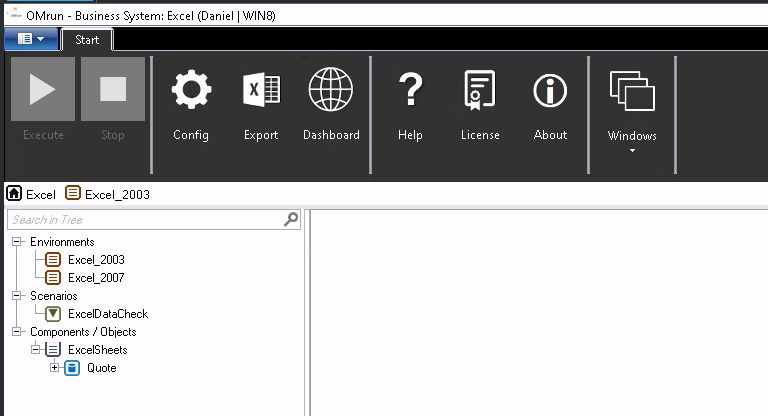Click the magnifier search icon
The height and width of the screenshot is (416, 768).
pyautogui.click(x=291, y=219)
